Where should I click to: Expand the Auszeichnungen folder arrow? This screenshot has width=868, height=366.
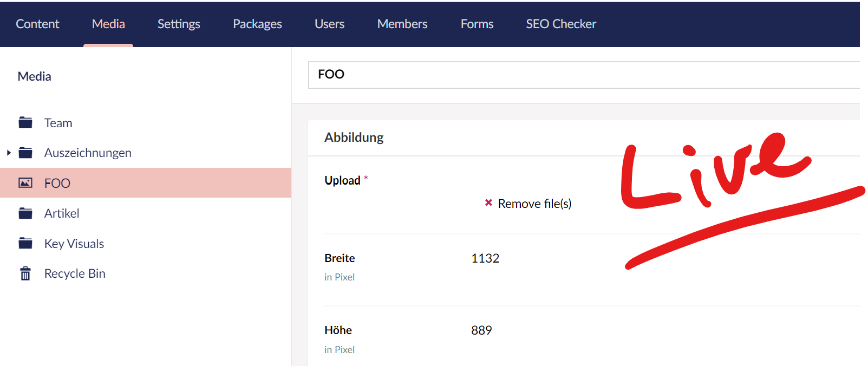(x=9, y=153)
